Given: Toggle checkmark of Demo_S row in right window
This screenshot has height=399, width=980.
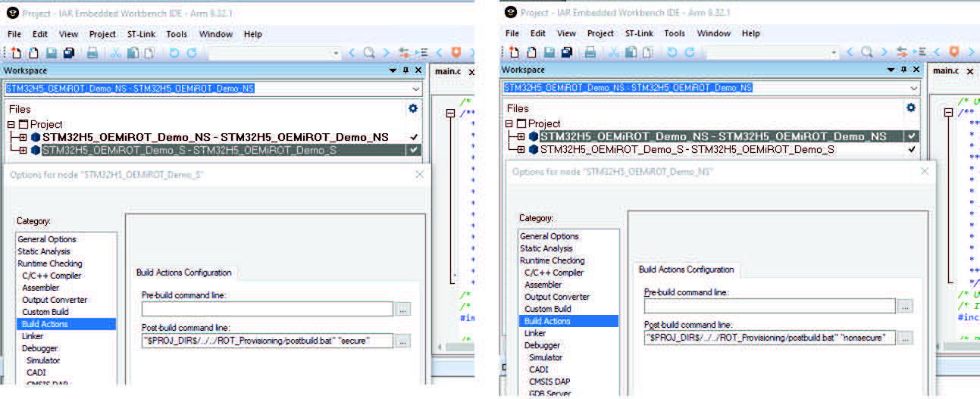Looking at the screenshot, I should [912, 150].
